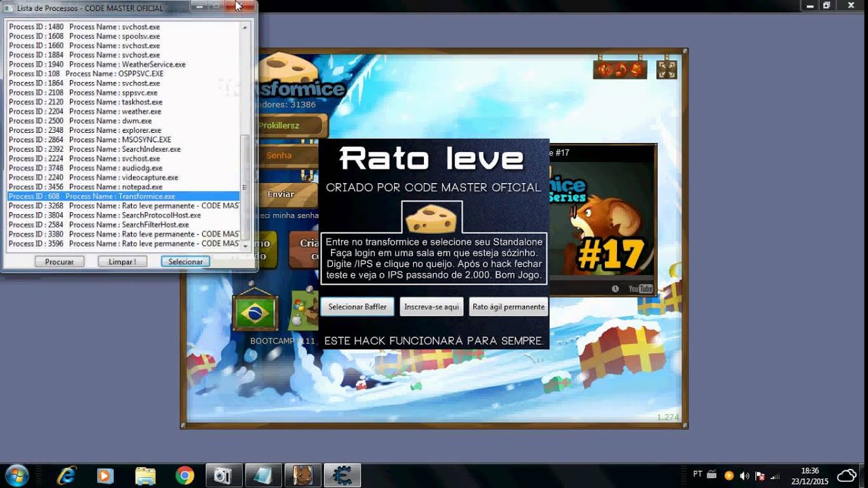The width and height of the screenshot is (868, 488).
Task: Select process ID 1480 svchost.exe row
Action: tap(123, 26)
